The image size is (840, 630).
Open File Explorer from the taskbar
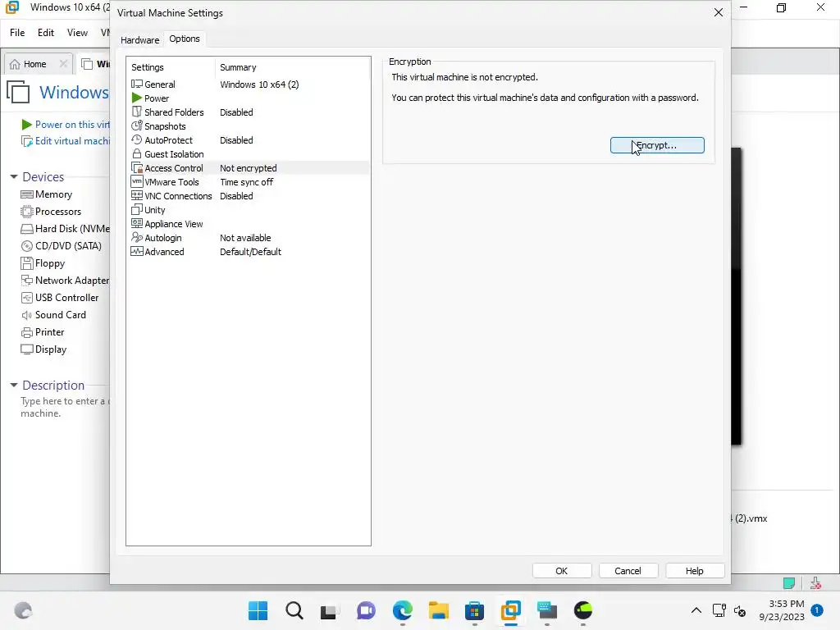point(438,610)
